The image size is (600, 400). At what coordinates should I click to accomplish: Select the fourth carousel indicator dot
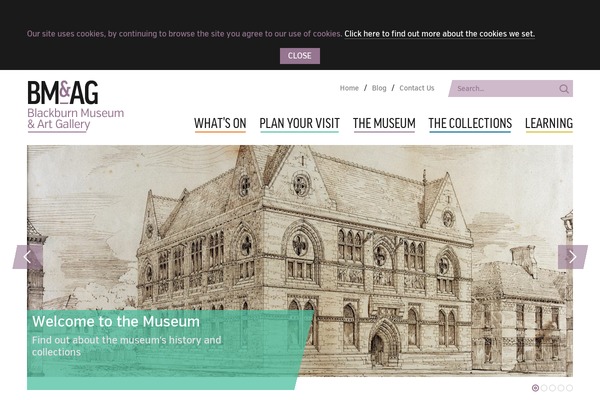(x=561, y=388)
